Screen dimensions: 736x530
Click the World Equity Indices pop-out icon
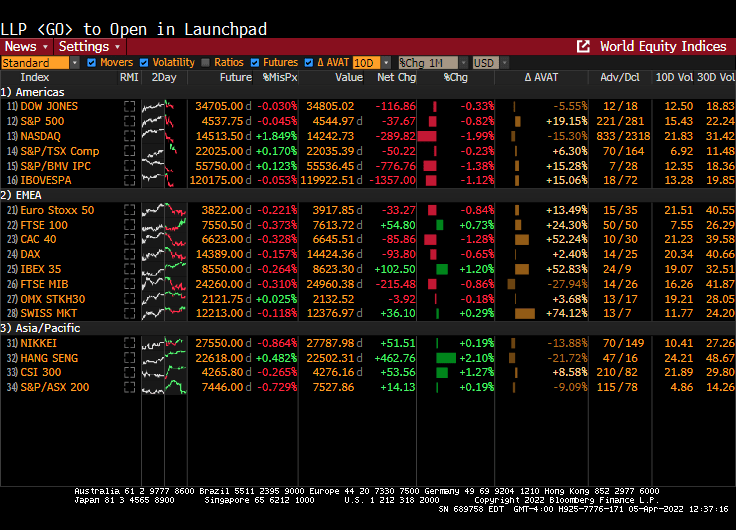(583, 47)
